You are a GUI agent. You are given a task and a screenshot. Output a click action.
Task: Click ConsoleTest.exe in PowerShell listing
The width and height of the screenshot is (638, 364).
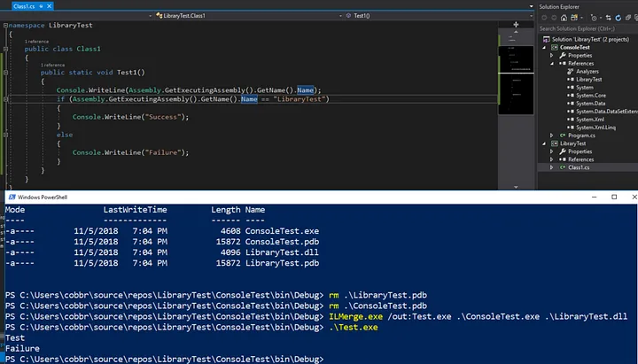pos(282,231)
